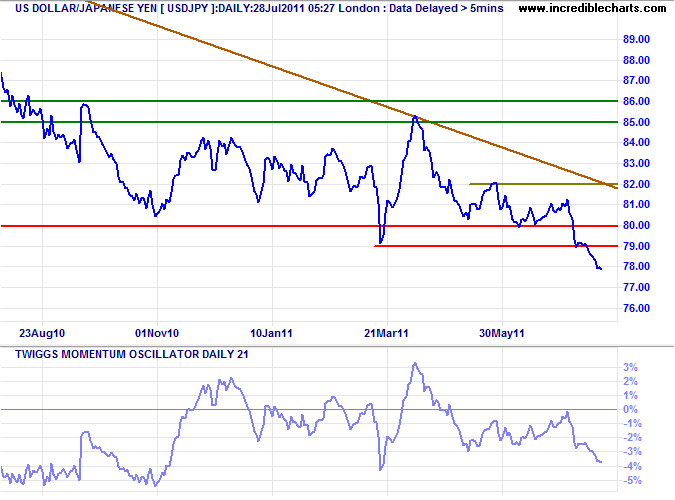Click the 79.00 price axis label
Image resolution: width=675 pixels, height=500 pixels.
636,246
